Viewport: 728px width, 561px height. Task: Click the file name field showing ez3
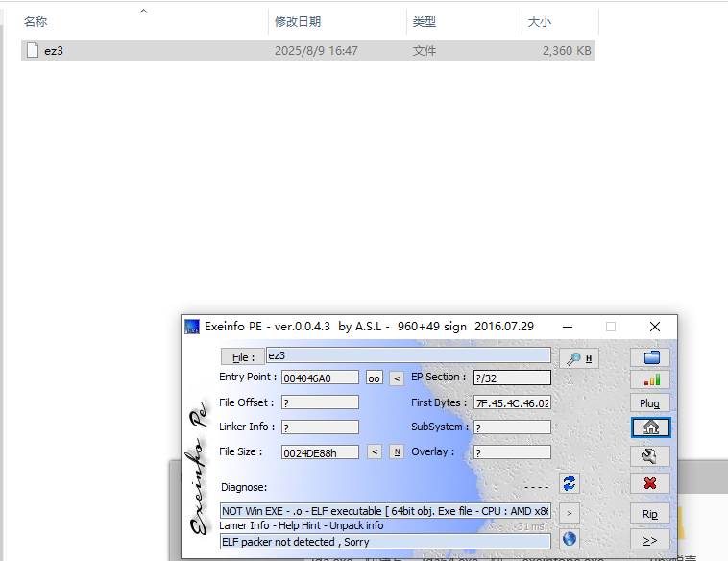pos(408,355)
